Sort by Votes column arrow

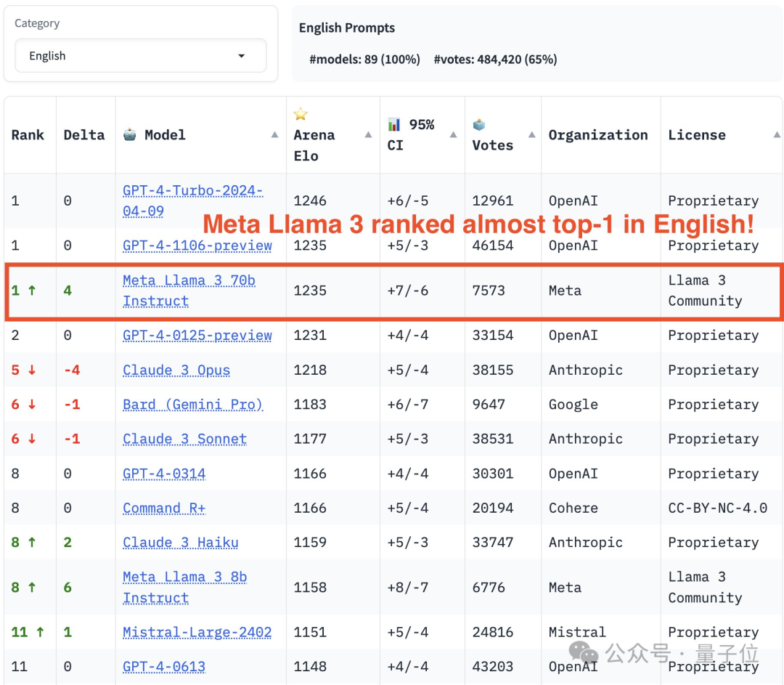(531, 135)
